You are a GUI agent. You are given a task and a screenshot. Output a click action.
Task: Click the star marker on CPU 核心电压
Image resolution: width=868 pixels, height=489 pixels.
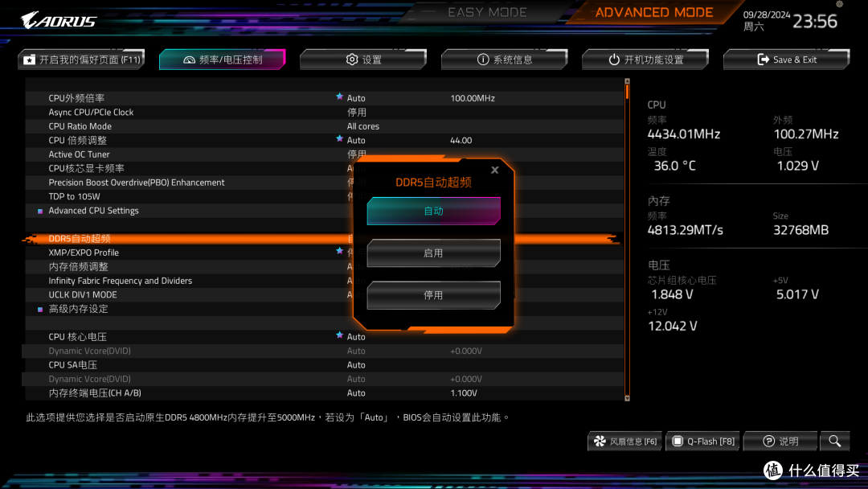[x=339, y=335]
